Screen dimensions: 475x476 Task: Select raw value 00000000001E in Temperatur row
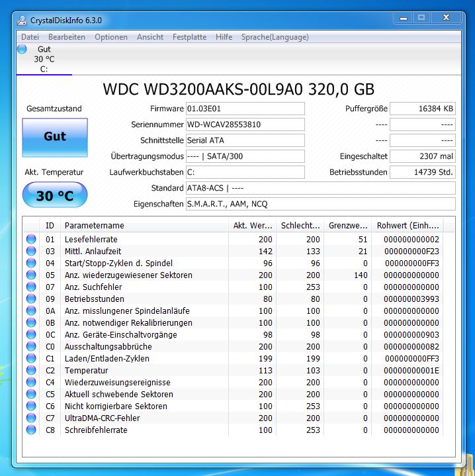click(x=411, y=370)
